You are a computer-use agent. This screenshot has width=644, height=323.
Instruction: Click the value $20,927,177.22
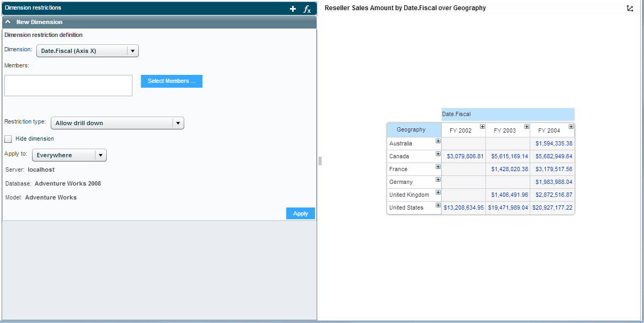(552, 208)
